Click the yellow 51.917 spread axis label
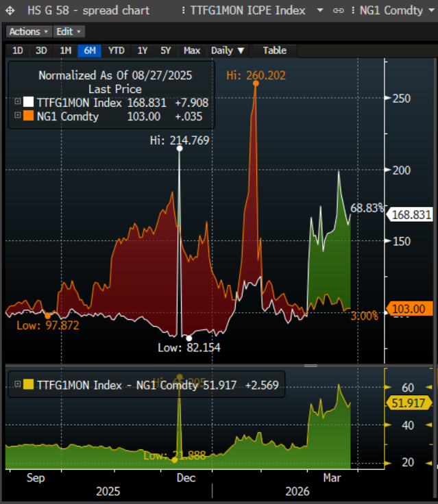The image size is (438, 504). coord(409,403)
